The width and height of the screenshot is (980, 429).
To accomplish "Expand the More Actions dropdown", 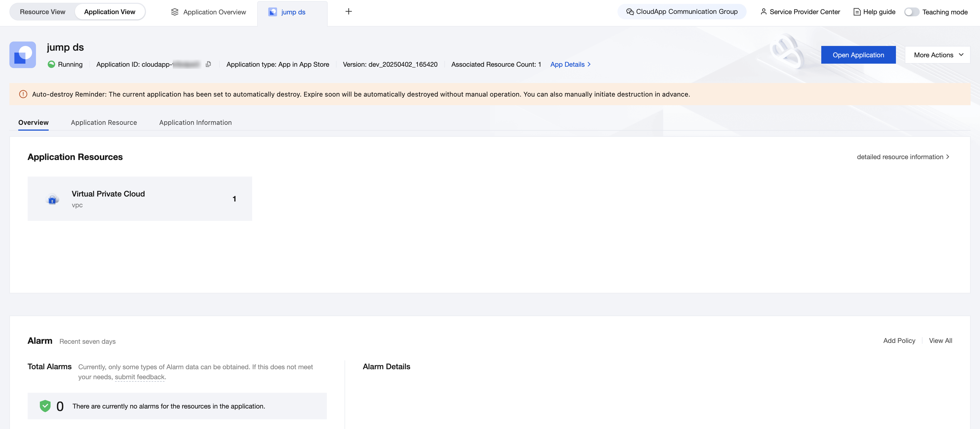I will click(x=938, y=55).
